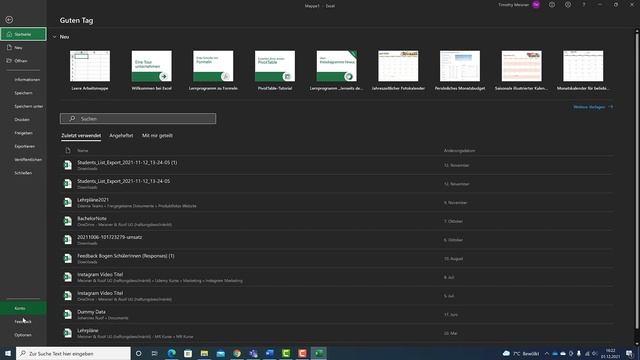
Task: Select Veröffentlichen in the sidebar
Action: pos(28,160)
